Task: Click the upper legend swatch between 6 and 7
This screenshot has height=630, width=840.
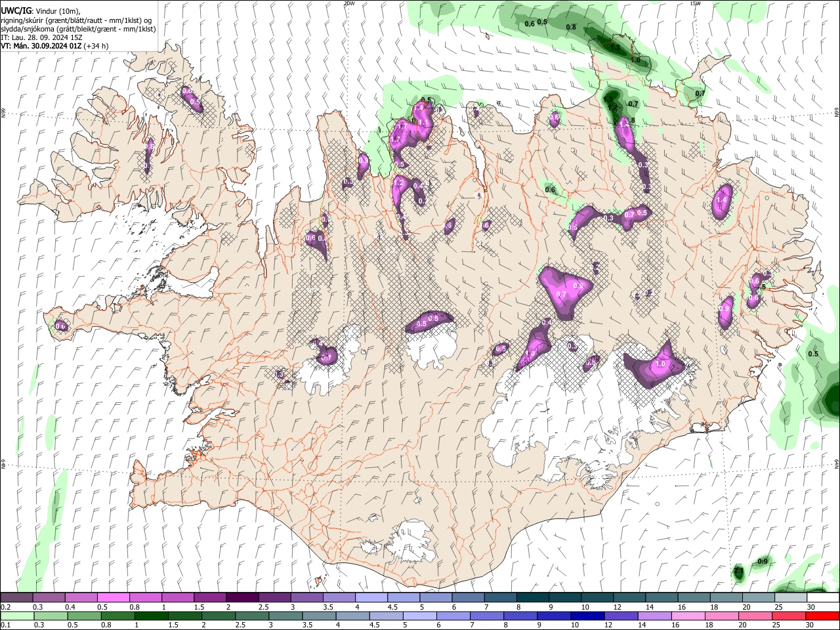Action: click(x=468, y=598)
